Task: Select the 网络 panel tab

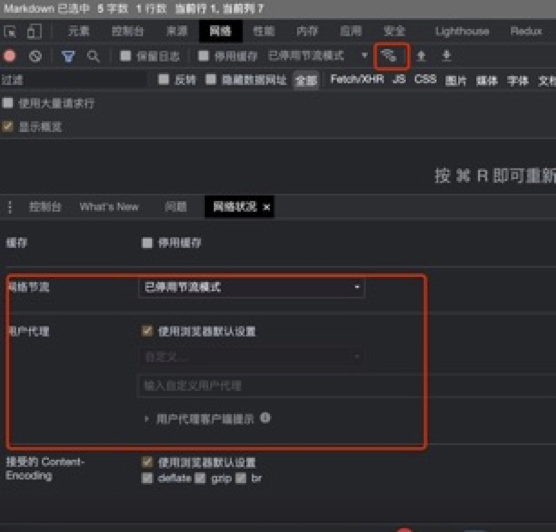Action: tap(221, 31)
